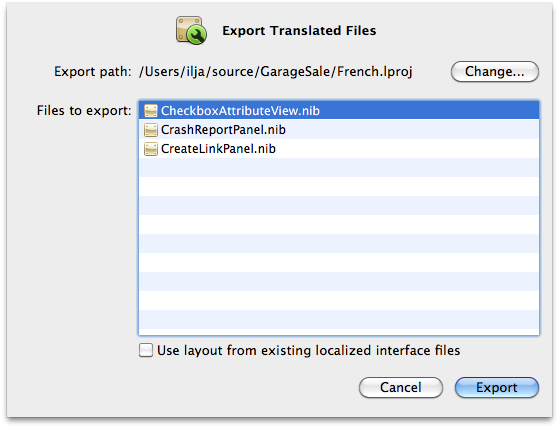The image size is (559, 428).
Task: Click the bottom empty row of file list
Action: tap(339, 320)
